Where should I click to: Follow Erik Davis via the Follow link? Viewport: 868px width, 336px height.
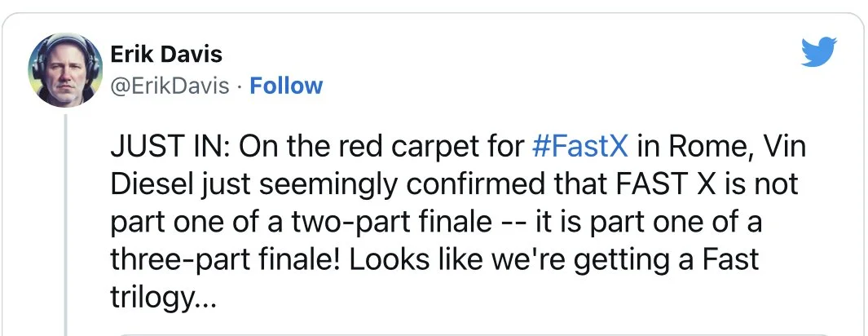(286, 86)
